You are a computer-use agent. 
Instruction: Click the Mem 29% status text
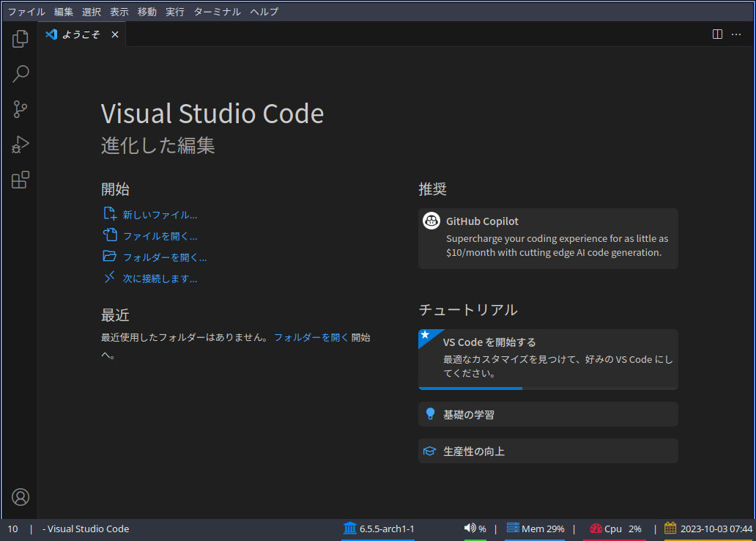pos(543,529)
